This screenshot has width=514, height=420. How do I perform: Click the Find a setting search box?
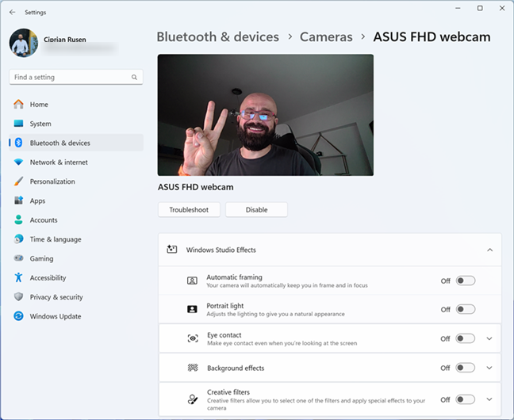coord(70,78)
